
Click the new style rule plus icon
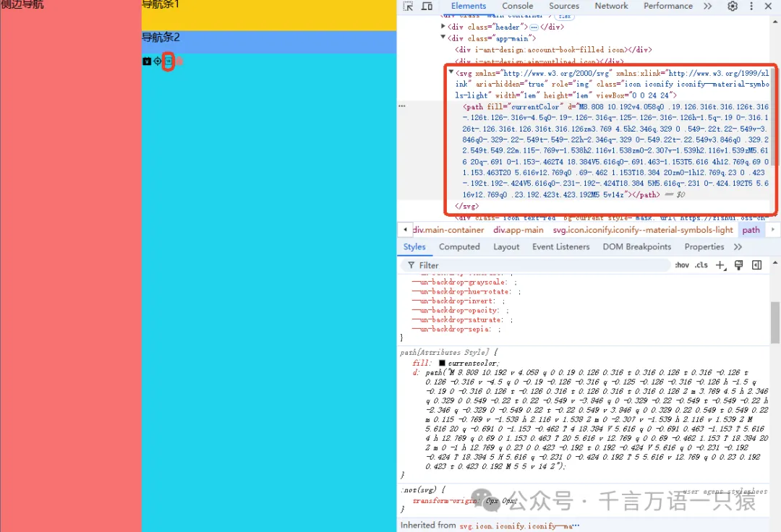pyautogui.click(x=720, y=265)
